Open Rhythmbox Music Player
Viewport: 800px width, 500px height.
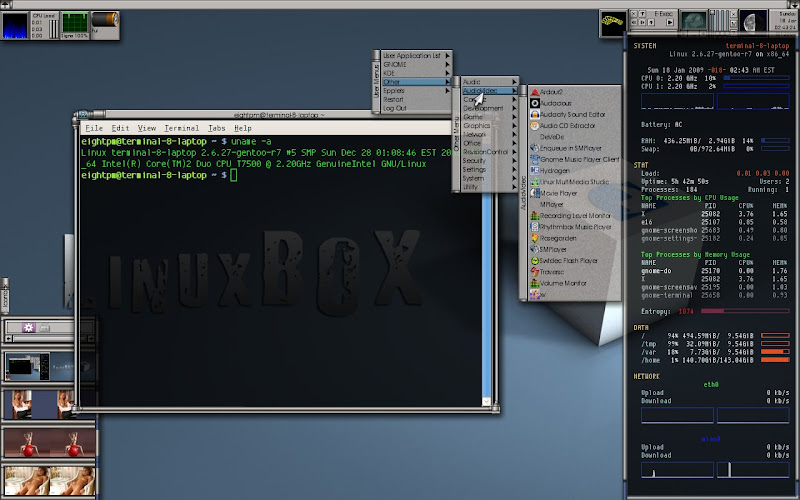point(574,227)
